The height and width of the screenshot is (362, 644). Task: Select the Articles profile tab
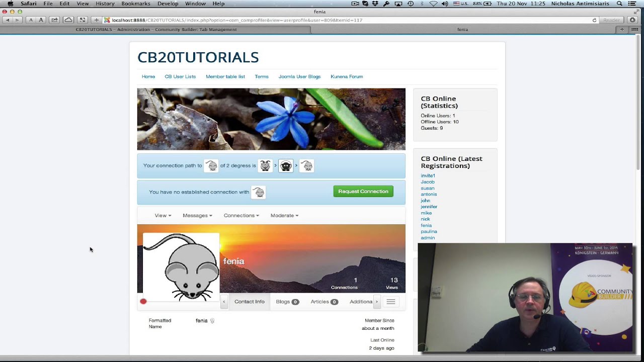pos(324,302)
